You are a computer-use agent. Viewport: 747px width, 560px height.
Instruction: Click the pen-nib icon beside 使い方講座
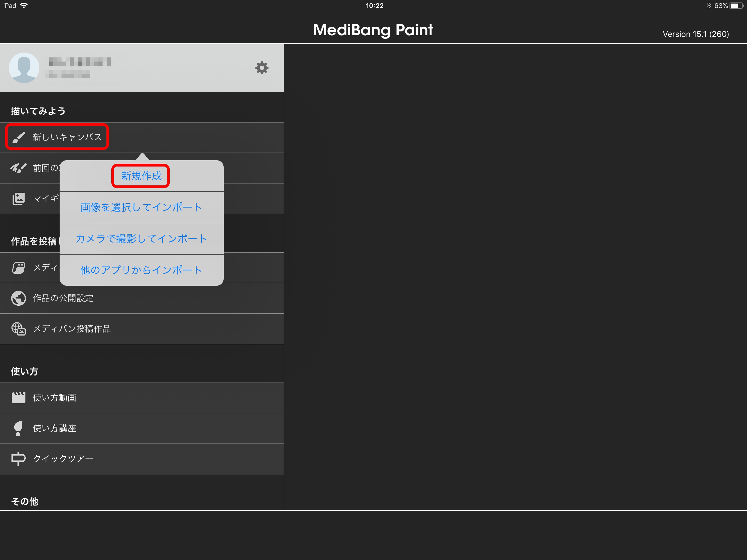click(19, 428)
